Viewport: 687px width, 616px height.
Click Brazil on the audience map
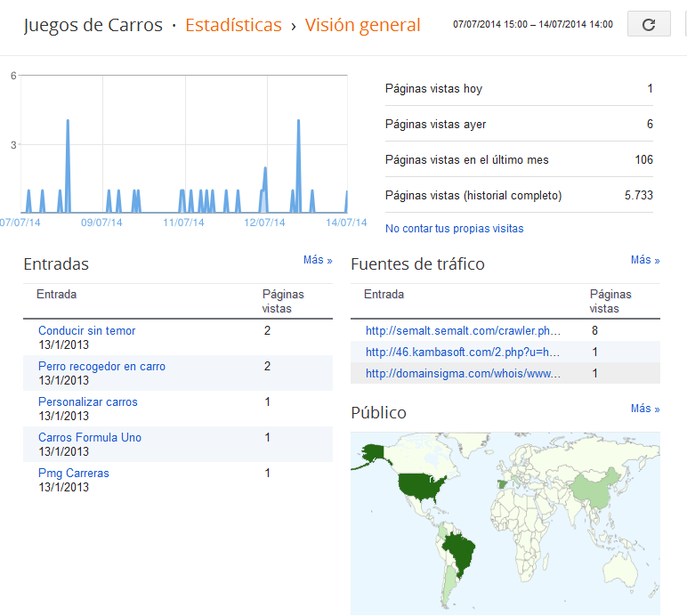coord(459,553)
